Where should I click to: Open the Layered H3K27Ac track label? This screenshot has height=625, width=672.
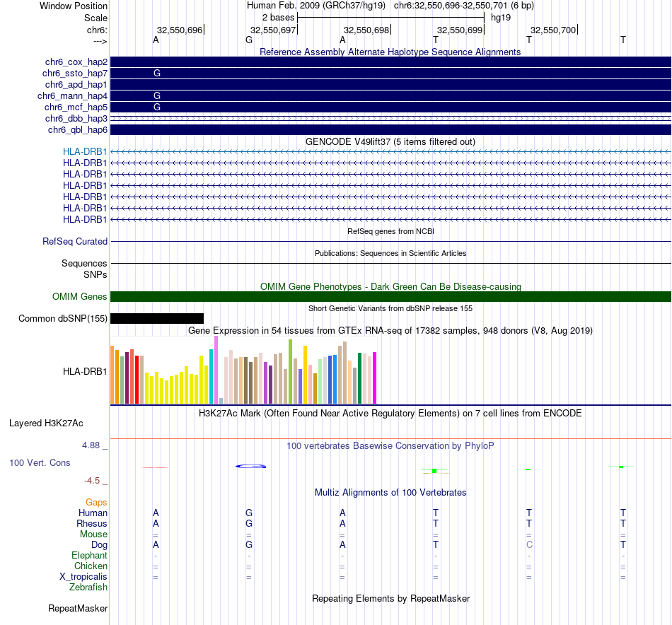[x=46, y=424]
